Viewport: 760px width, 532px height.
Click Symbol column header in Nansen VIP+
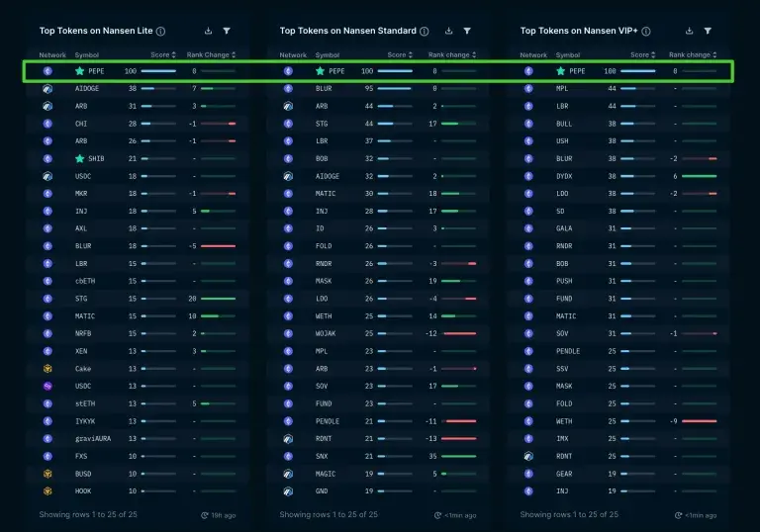[568, 55]
